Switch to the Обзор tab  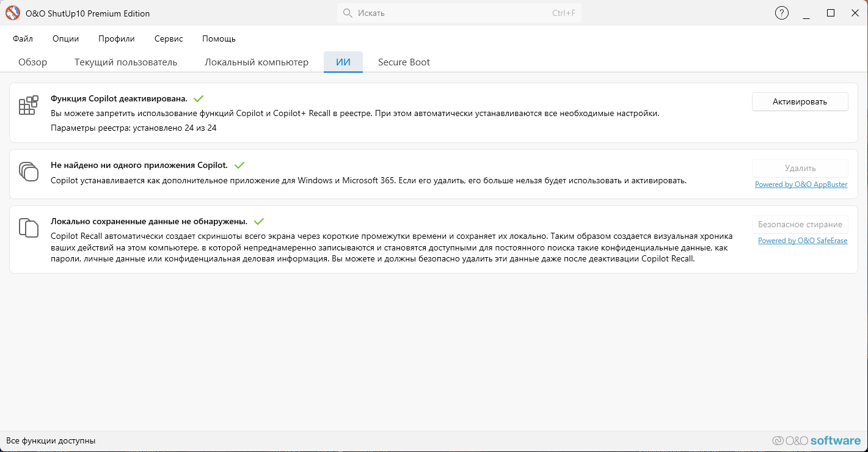(x=33, y=62)
